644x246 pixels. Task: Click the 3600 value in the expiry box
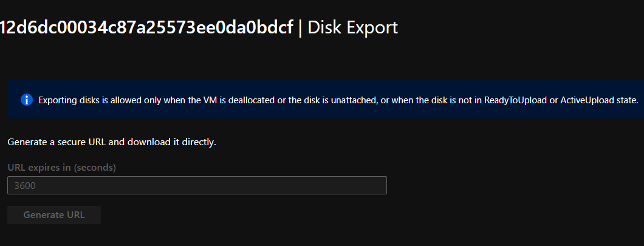click(x=24, y=186)
